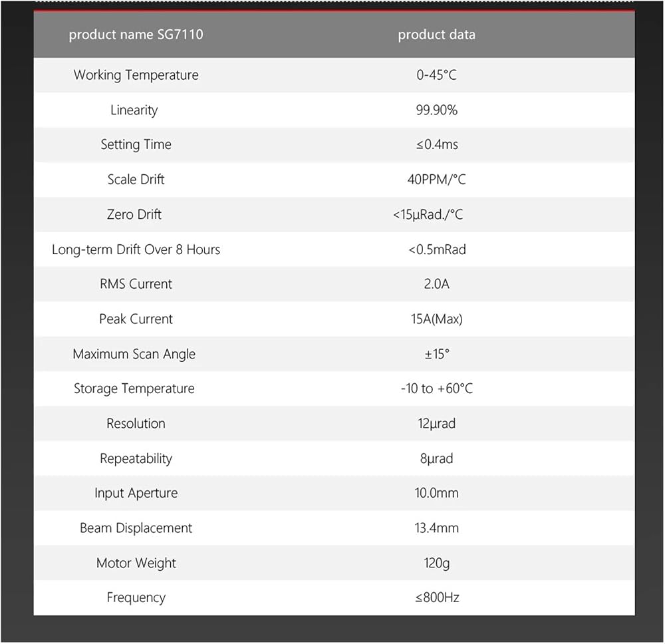Viewport: 665px width, 644px height.
Task: Click the Zero Drift label
Action: pyautogui.click(x=134, y=215)
